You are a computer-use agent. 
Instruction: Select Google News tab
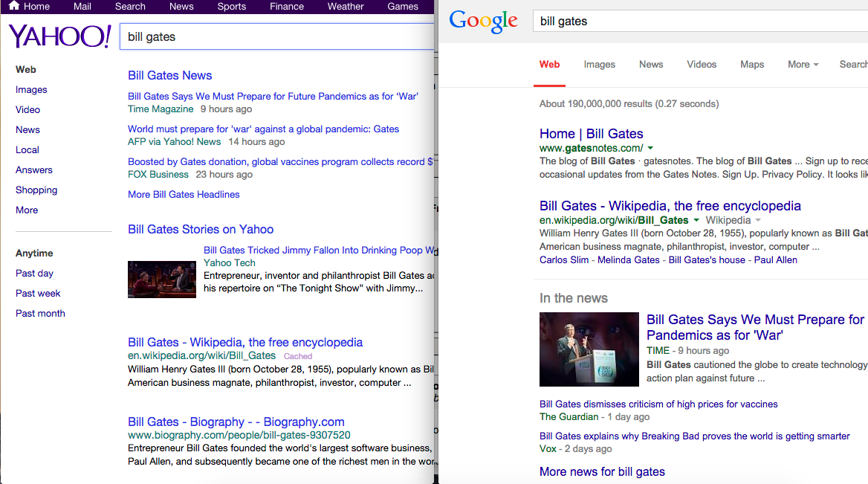coord(651,64)
